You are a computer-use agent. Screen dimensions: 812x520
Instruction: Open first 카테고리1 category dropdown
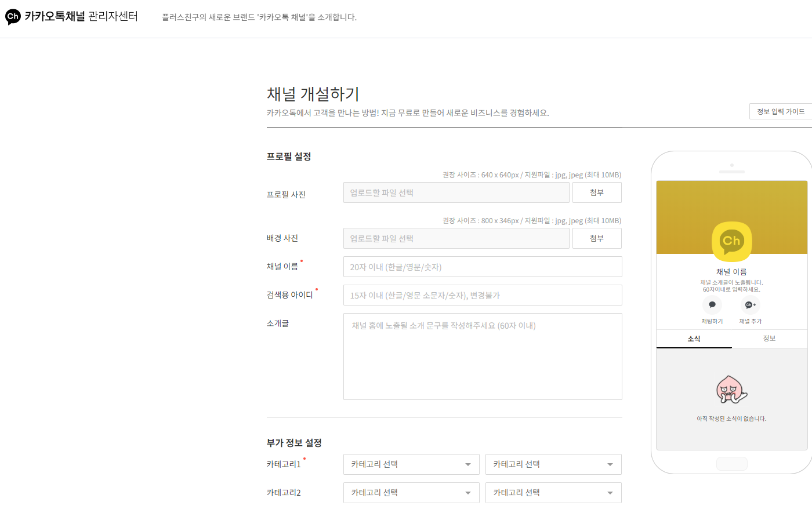pos(411,464)
